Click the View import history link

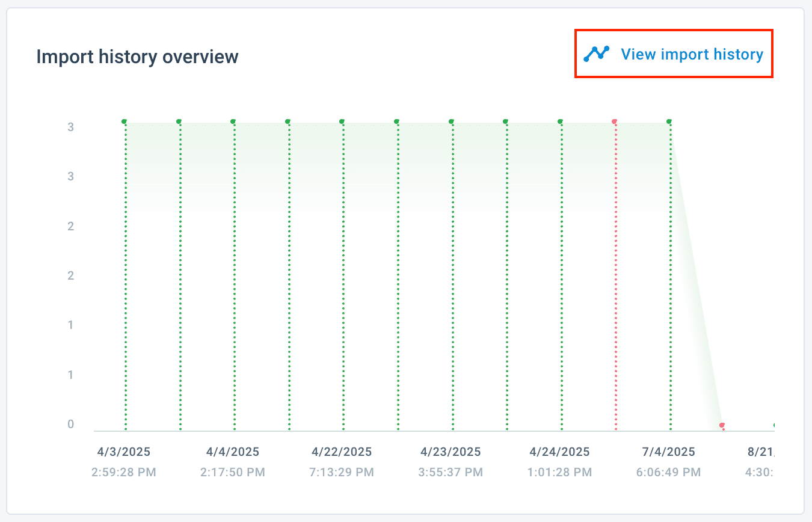point(692,54)
